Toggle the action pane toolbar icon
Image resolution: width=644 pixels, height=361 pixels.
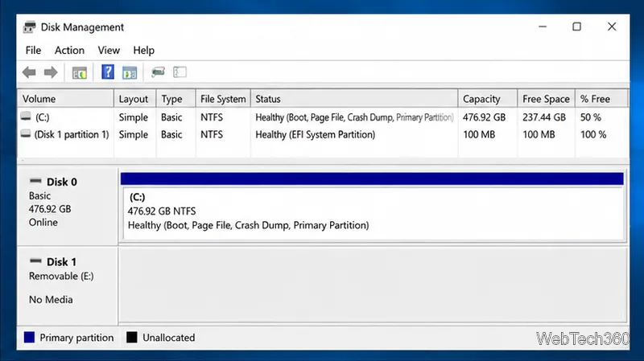pyautogui.click(x=130, y=72)
